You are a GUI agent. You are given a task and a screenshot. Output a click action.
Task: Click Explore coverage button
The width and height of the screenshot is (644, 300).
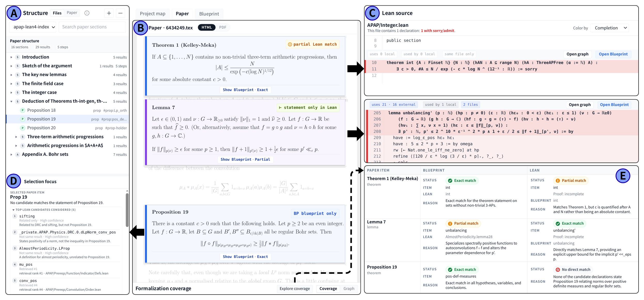(295, 289)
